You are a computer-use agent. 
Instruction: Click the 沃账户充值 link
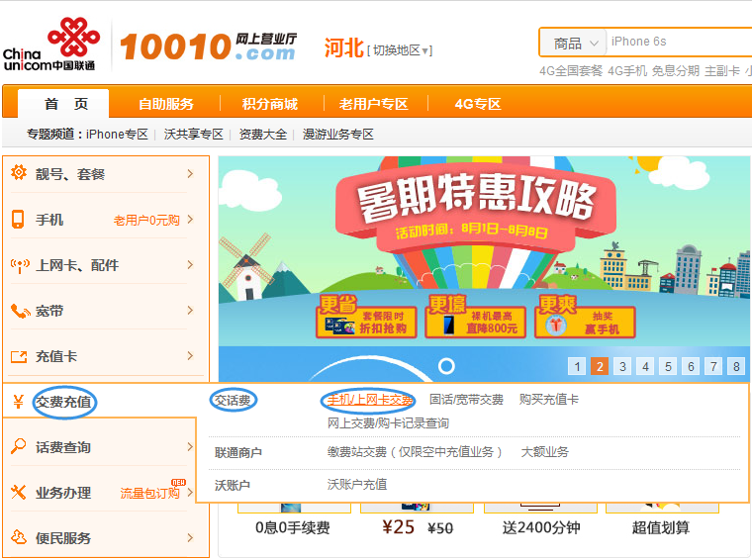tap(357, 485)
